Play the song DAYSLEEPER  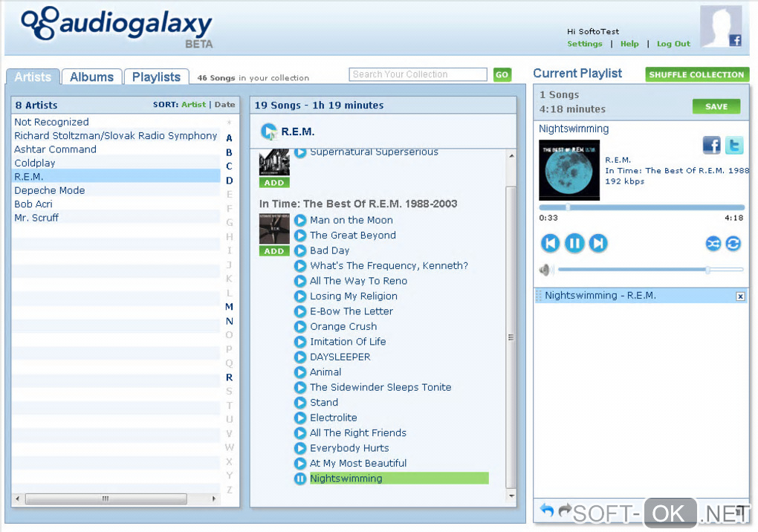[300, 357]
